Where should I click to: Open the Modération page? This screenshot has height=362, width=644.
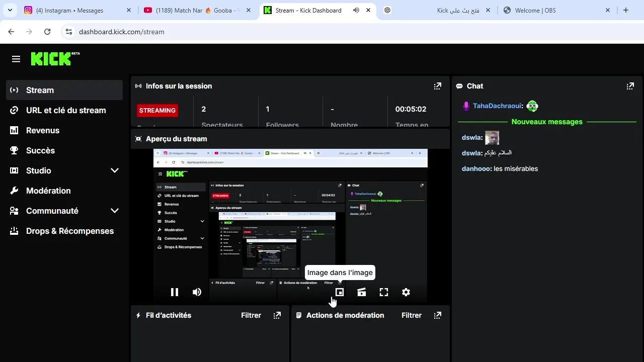64,191
